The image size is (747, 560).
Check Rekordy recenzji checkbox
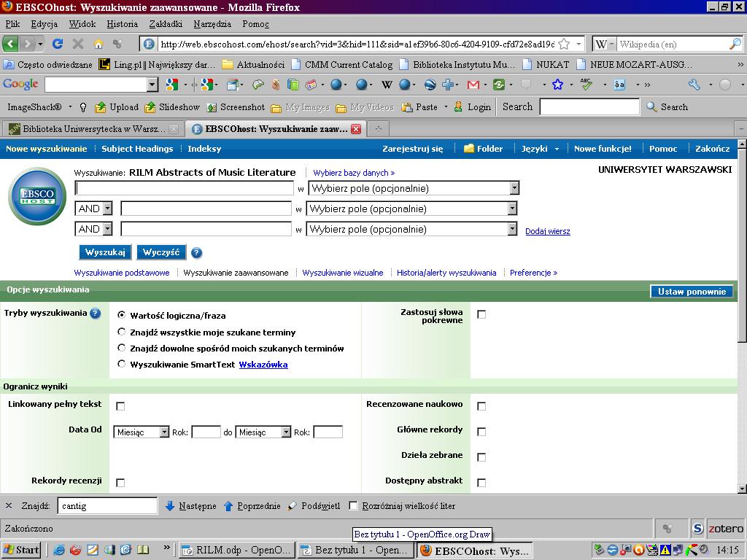pos(120,483)
